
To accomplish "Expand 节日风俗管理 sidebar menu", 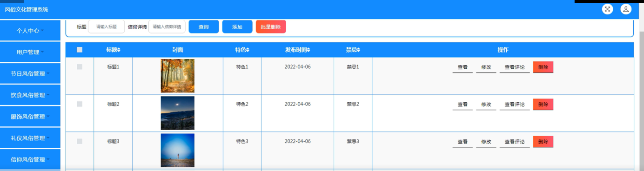I will pyautogui.click(x=30, y=73).
